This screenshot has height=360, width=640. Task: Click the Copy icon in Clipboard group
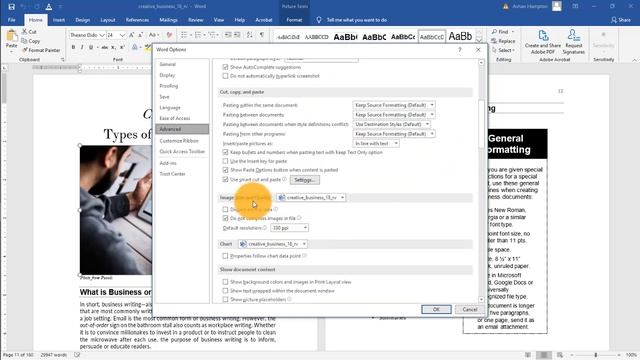(x=24, y=41)
